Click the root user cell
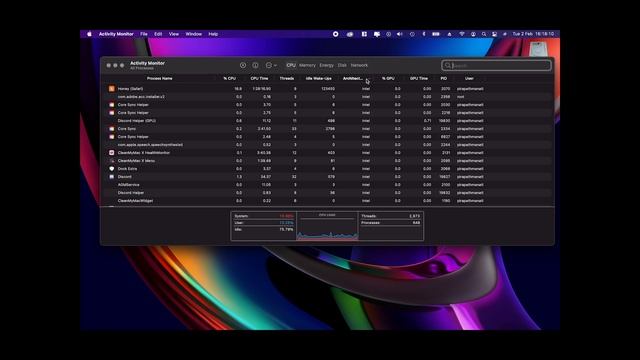640x360 pixels. (460, 97)
